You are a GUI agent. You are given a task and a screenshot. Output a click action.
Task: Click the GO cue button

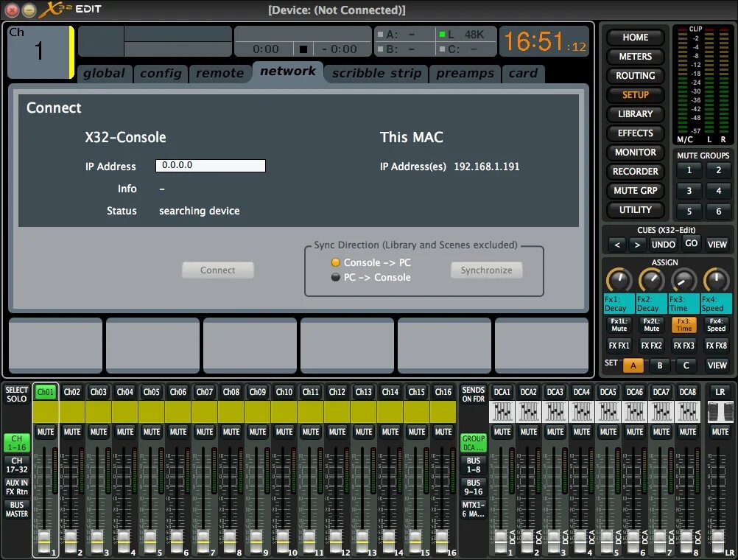[691, 243]
